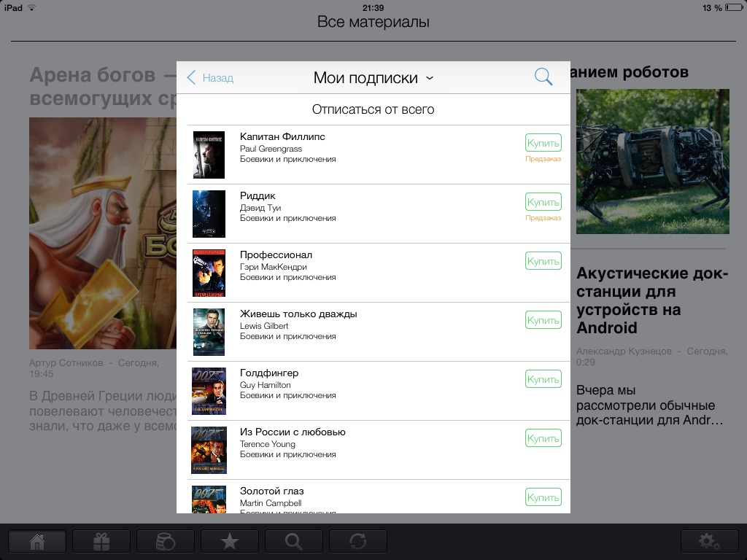Click director name Гэри МакКендри
747x560 pixels.
coord(273,267)
